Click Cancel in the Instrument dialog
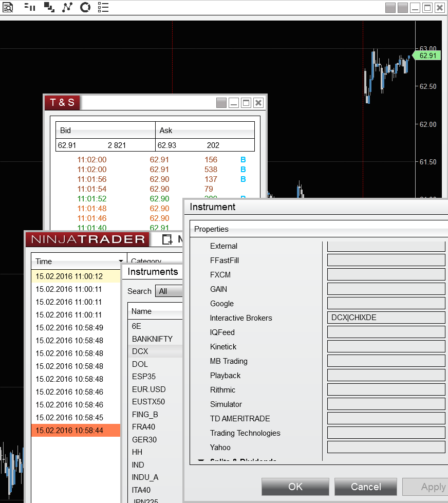Screen dimensions: 448x503 click(366, 487)
